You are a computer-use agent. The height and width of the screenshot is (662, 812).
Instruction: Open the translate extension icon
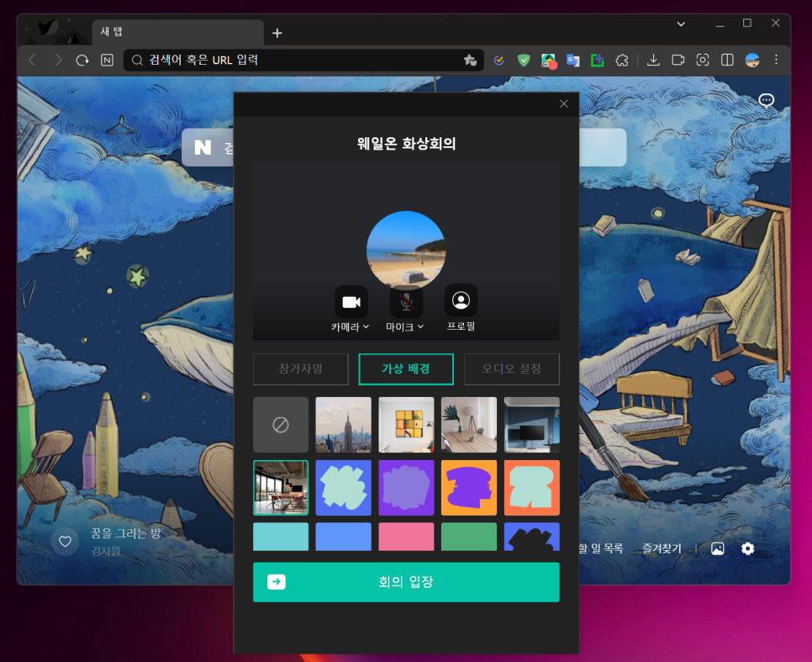point(572,60)
